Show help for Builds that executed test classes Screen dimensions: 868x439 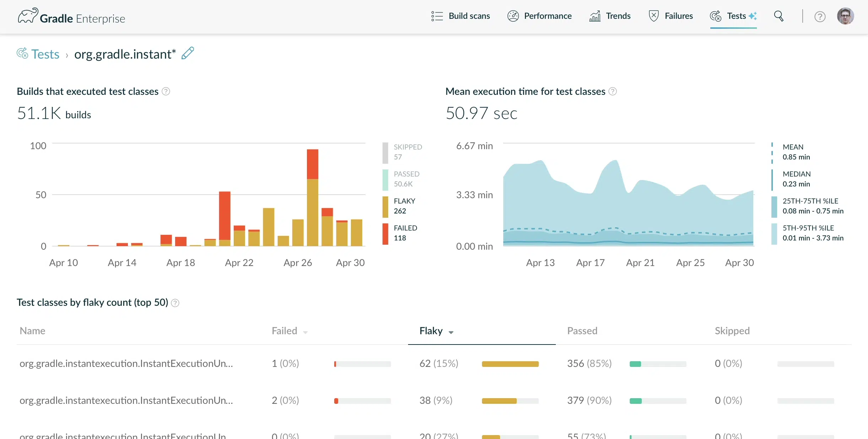(x=166, y=91)
